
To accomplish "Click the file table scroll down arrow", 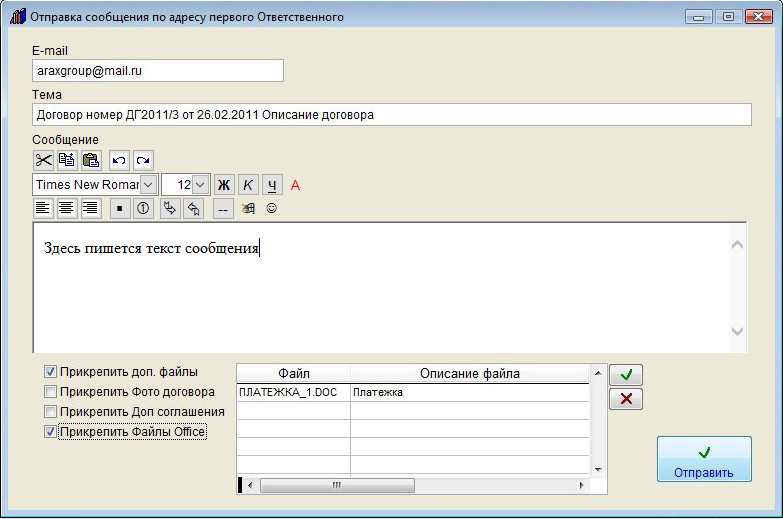I will (598, 470).
